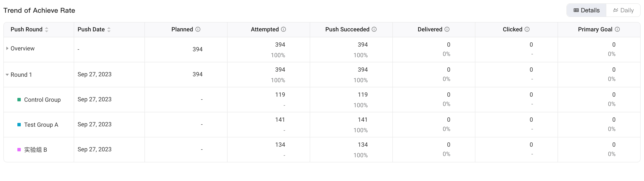Switch to the Details view tab

point(587,10)
